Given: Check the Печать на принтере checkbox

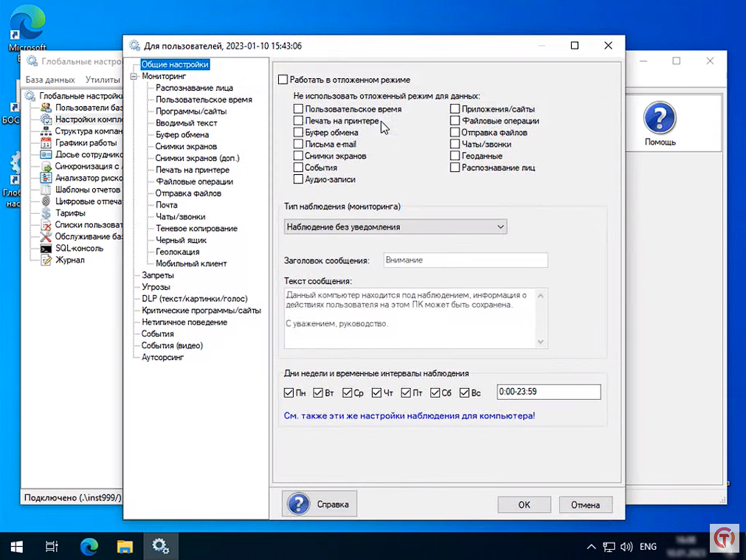Looking at the screenshot, I should [298, 121].
